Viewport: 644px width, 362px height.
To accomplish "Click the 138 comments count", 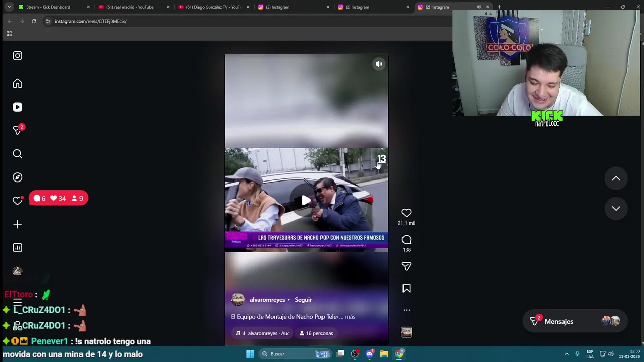I will (407, 250).
